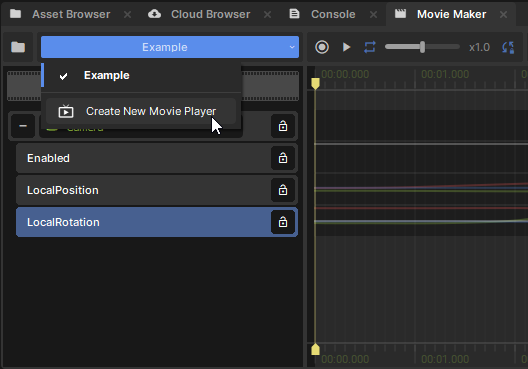
Task: Click the folder icon beside the Example dropdown
Action: 18,47
